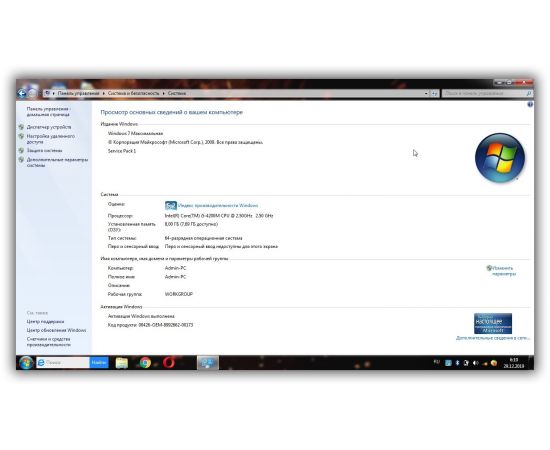Click the volume speaker tray icon

click(x=475, y=363)
